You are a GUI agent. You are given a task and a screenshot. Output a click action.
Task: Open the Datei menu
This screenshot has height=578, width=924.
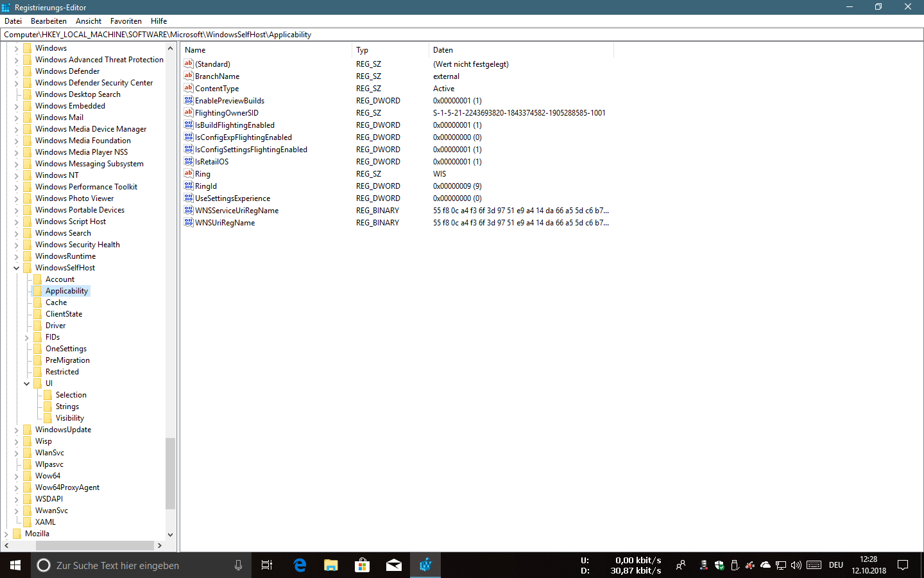coord(13,21)
